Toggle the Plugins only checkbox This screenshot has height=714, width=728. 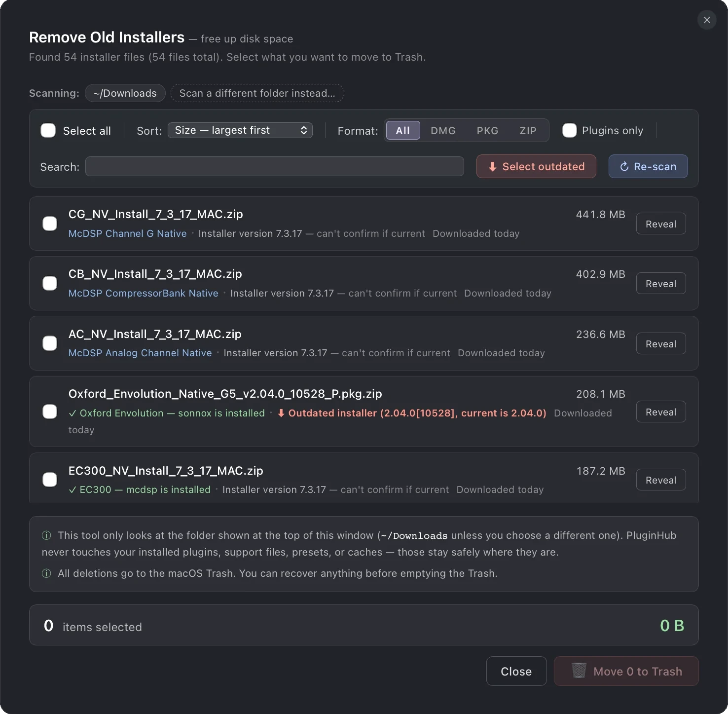tap(570, 130)
